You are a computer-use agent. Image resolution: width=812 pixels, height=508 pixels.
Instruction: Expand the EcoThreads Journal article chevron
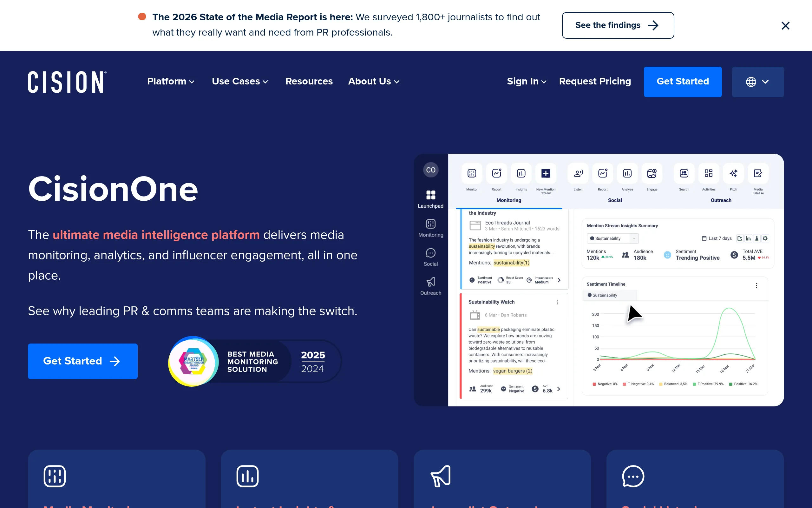coord(559,280)
